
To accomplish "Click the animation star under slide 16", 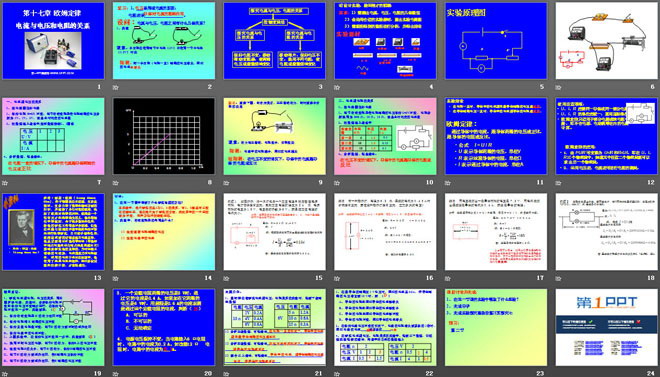I will coord(337,278).
